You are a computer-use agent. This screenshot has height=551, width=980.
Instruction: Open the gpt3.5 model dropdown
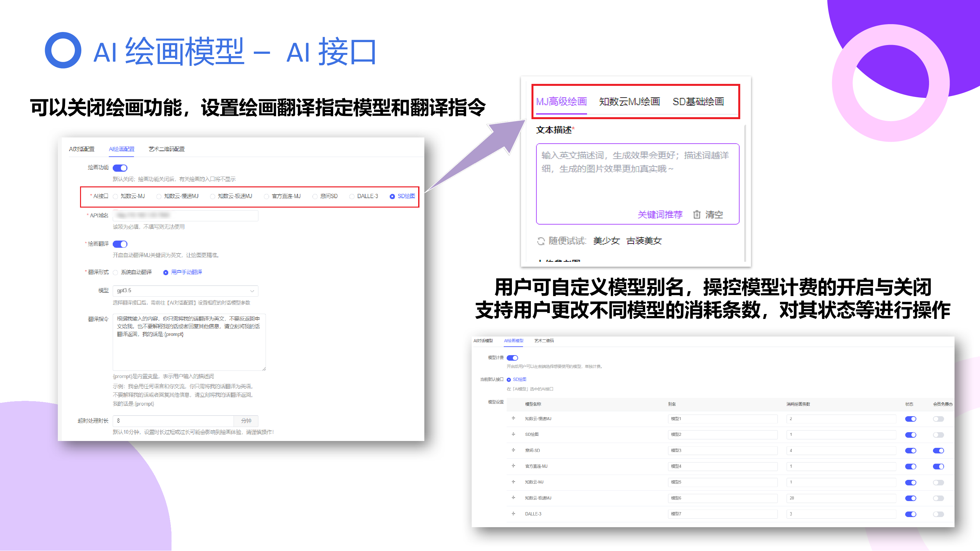[185, 291]
